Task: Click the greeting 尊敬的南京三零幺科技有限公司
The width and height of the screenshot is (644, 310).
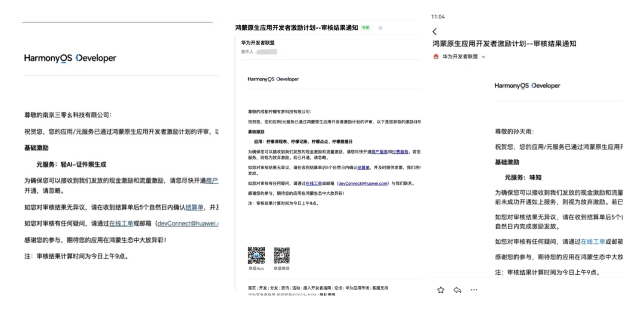Action: [68, 115]
